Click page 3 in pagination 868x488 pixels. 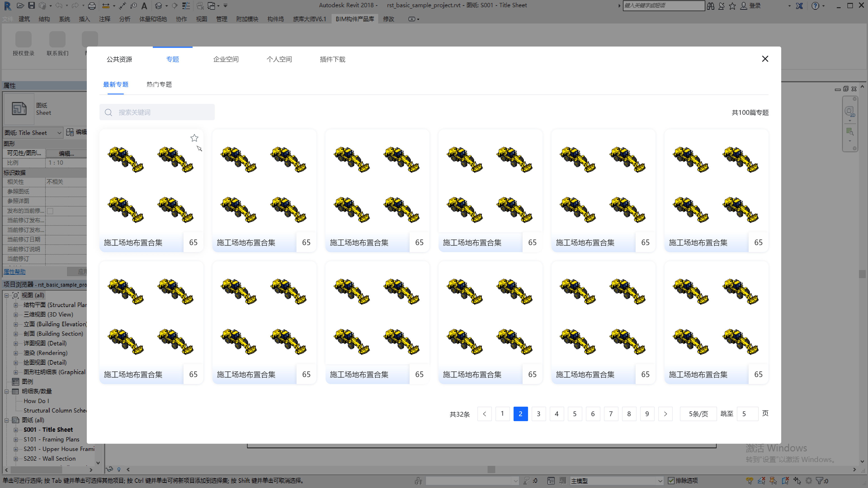coord(538,413)
